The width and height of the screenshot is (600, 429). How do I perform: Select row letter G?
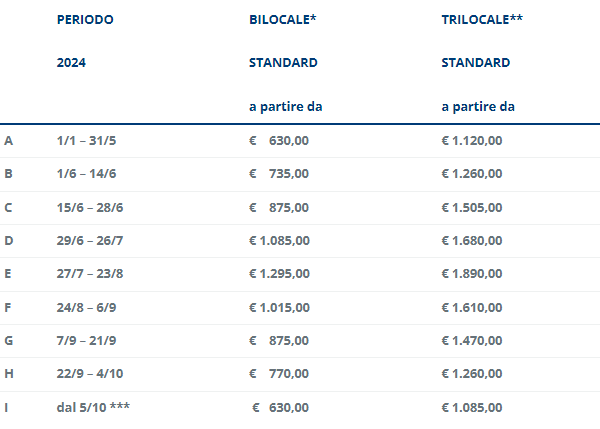(8, 341)
